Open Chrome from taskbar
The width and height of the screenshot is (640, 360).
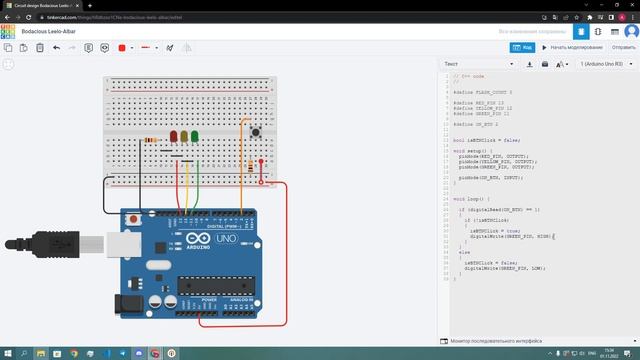[73, 353]
